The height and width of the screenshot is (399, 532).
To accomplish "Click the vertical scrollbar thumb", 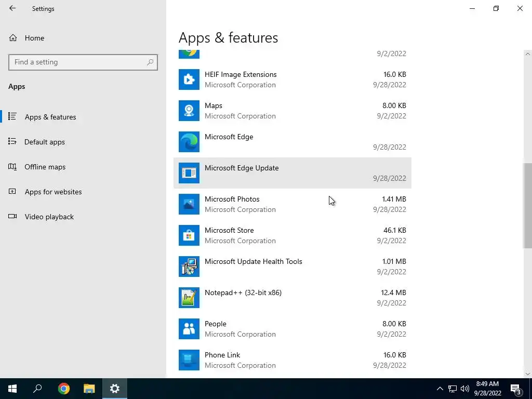I will [x=528, y=206].
